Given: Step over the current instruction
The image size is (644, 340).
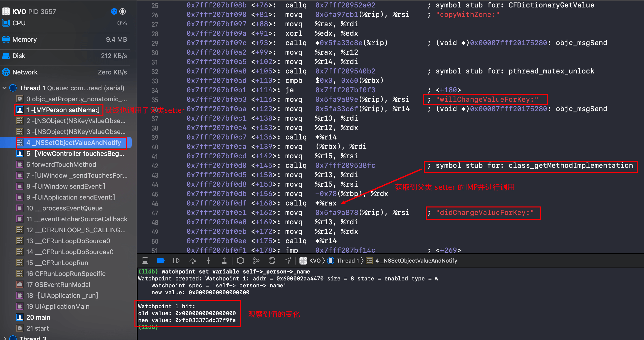Looking at the screenshot, I should pos(193,261).
